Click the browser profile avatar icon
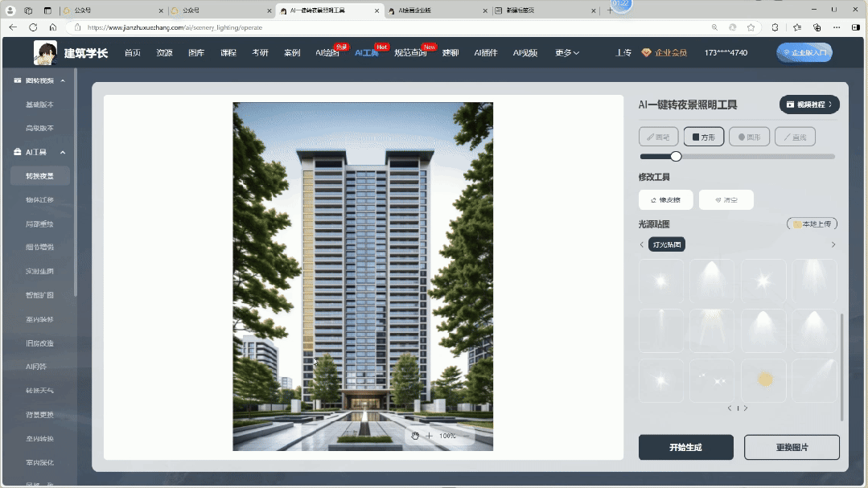Screen dimensions: 868x488 coord(10,10)
